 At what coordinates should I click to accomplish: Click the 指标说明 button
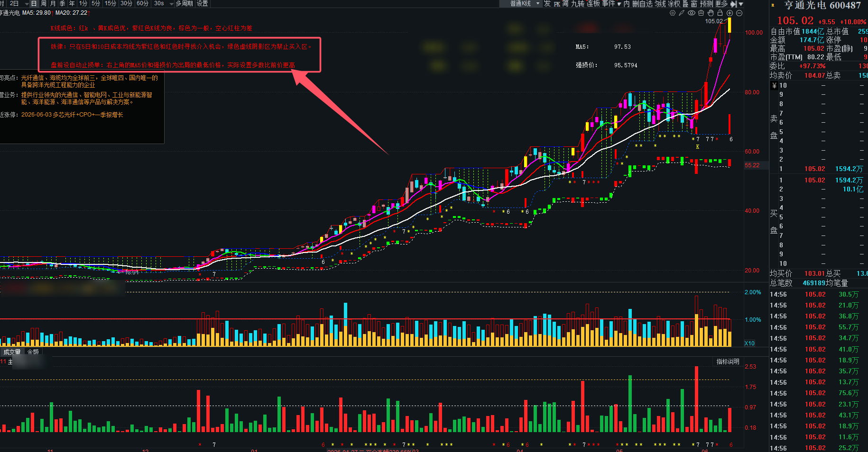(728, 362)
